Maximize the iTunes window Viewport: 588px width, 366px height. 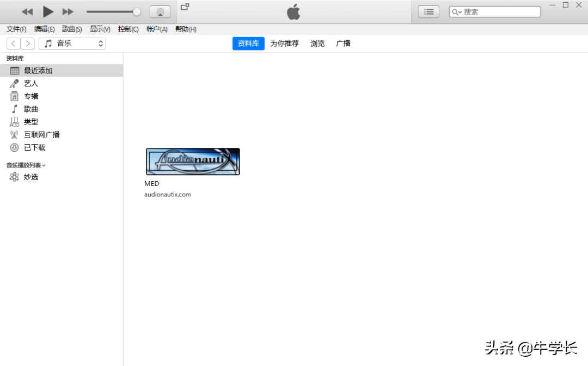pos(566,5)
